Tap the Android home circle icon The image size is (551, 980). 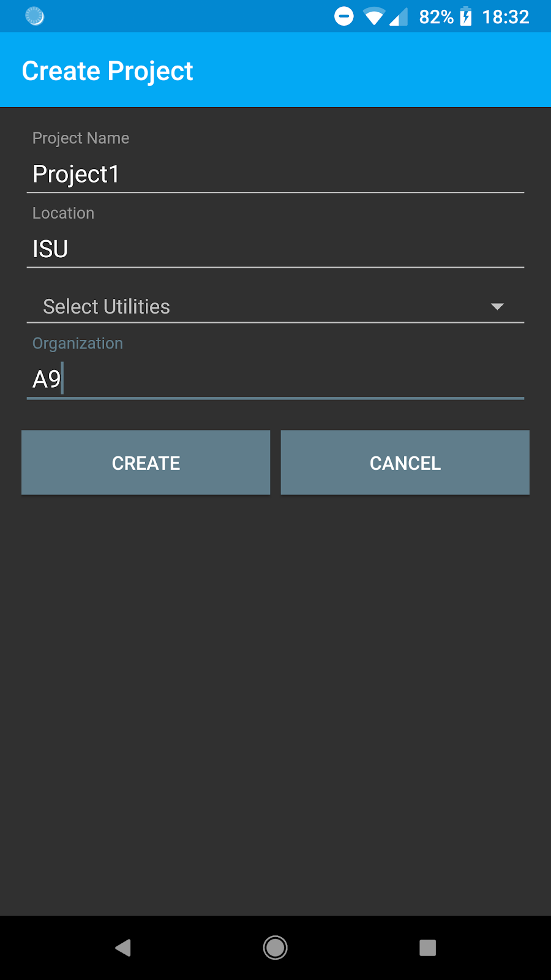275,948
